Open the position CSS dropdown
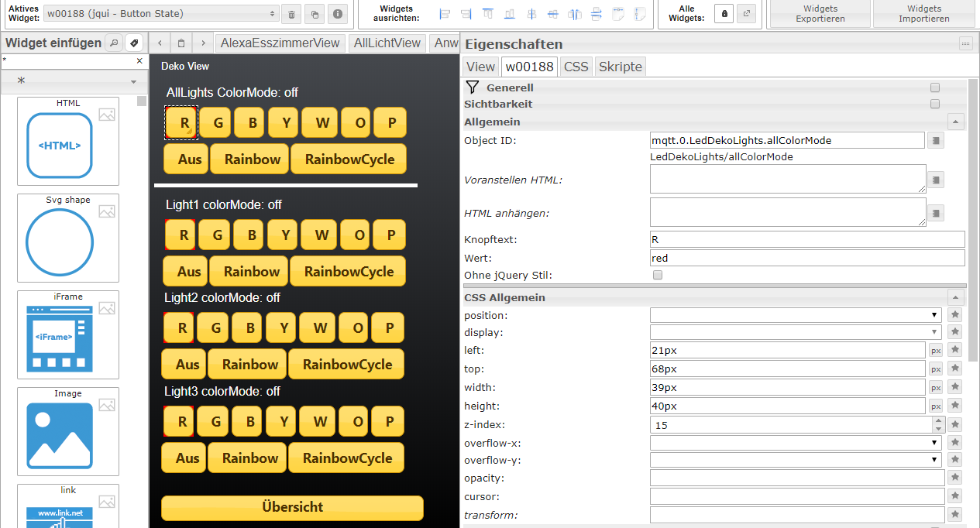Image resolution: width=980 pixels, height=528 pixels. 796,315
